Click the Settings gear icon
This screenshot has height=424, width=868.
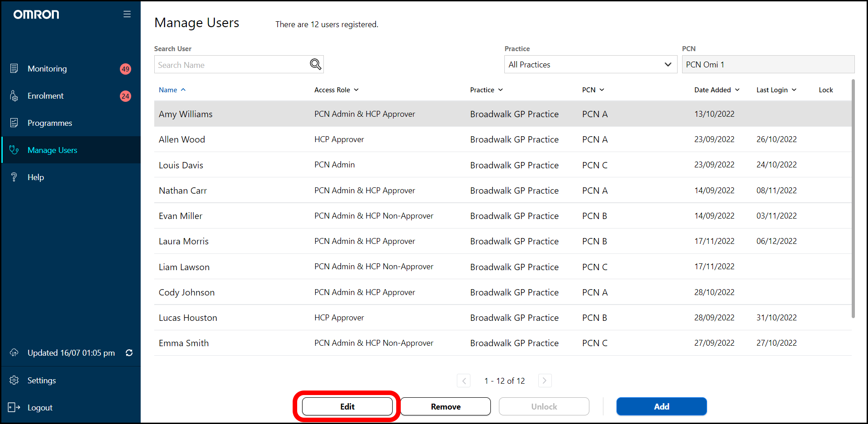[14, 380]
